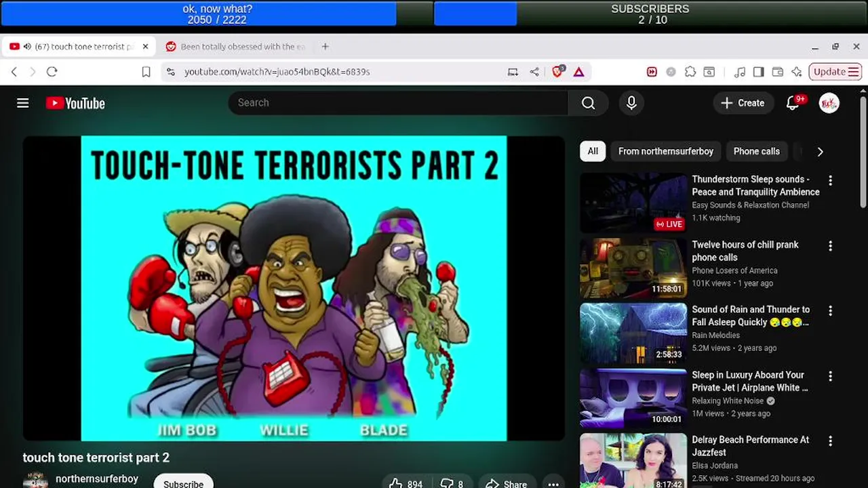Open the Thunderstorm LIVE video thumbnail

[x=633, y=203]
